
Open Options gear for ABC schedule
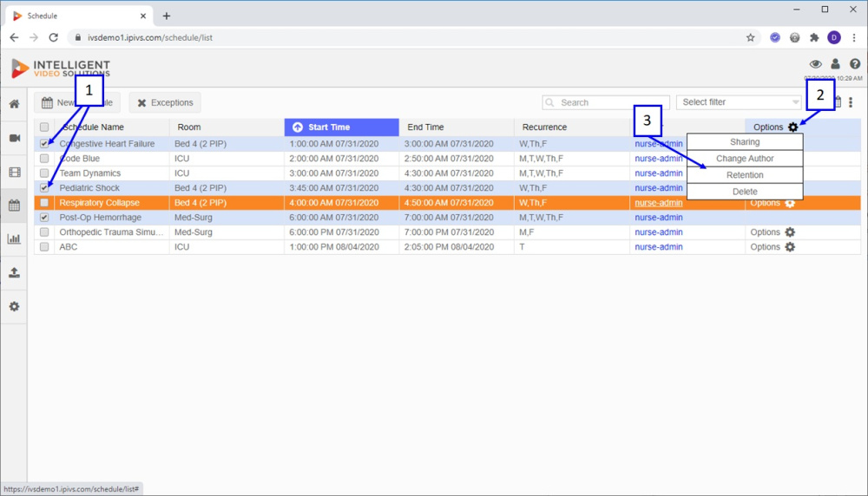pyautogui.click(x=790, y=246)
